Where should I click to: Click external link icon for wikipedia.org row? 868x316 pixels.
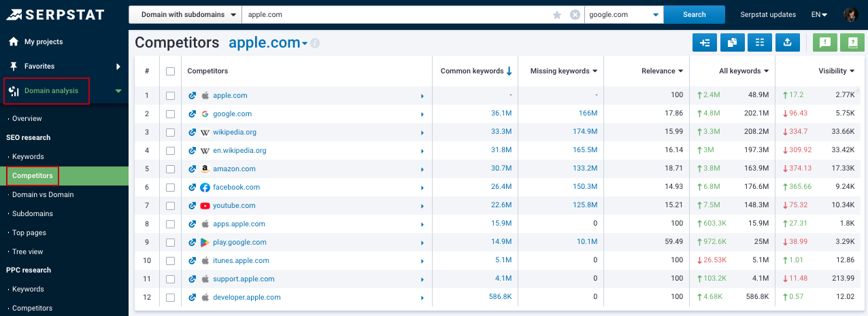tap(193, 133)
